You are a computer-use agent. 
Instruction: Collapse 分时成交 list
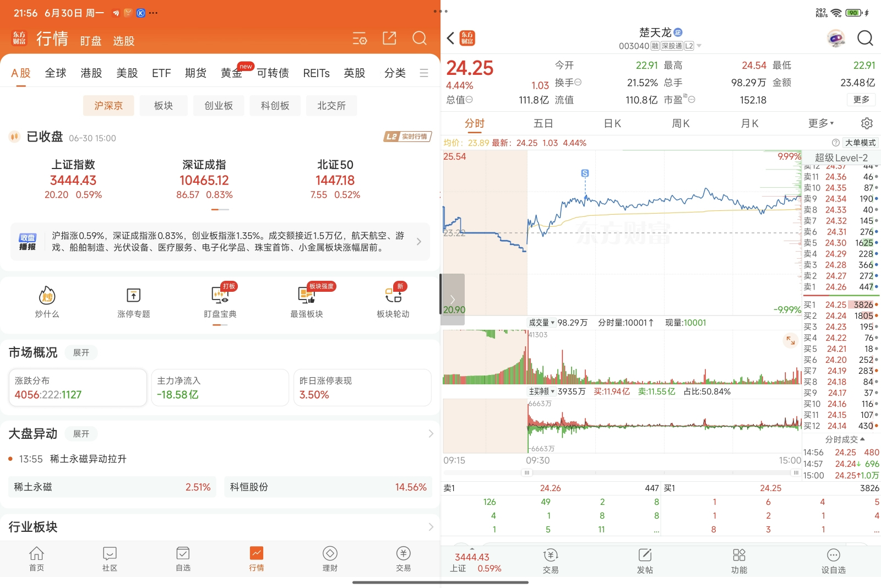pyautogui.click(x=845, y=439)
